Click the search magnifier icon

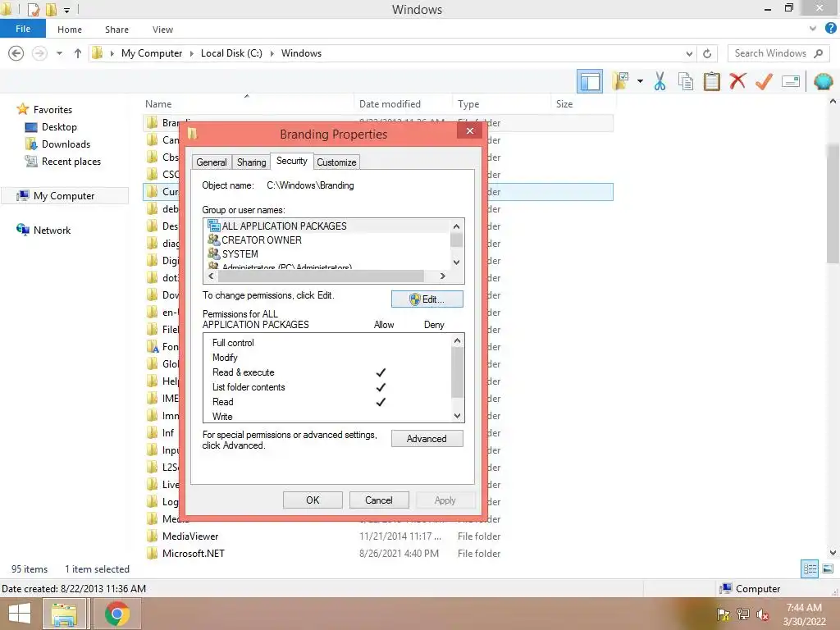click(x=818, y=53)
